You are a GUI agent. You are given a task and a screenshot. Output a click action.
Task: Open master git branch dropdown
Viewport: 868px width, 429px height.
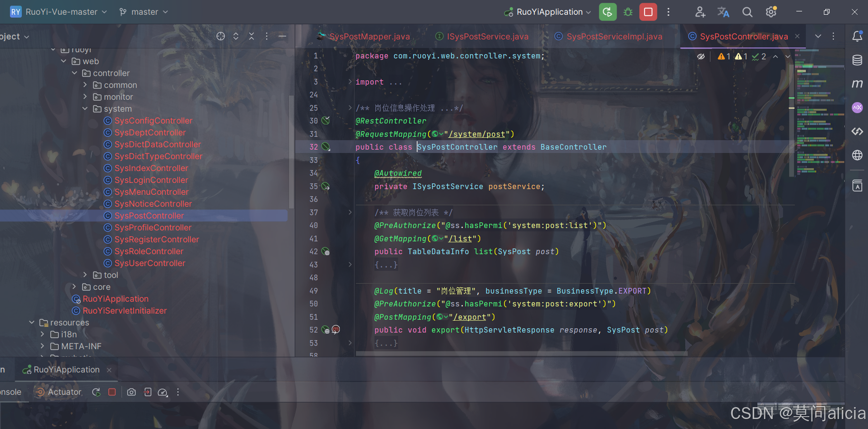click(144, 12)
